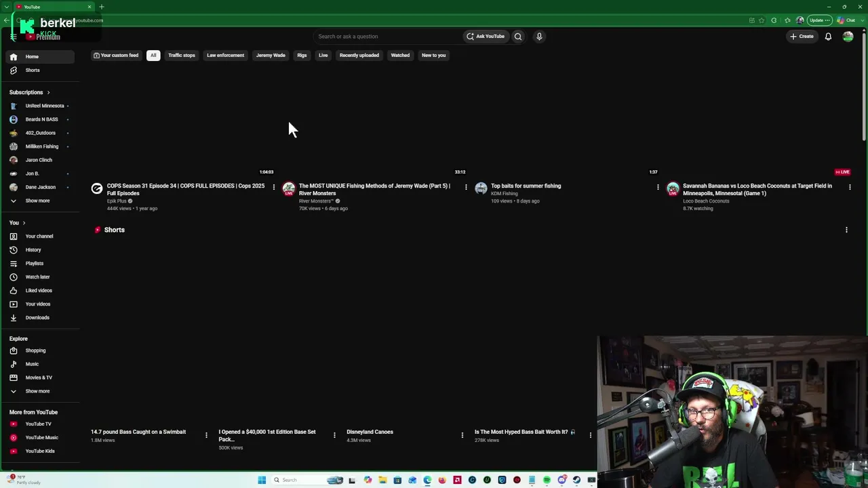Open Your videos
868x488 pixels.
coord(41,304)
